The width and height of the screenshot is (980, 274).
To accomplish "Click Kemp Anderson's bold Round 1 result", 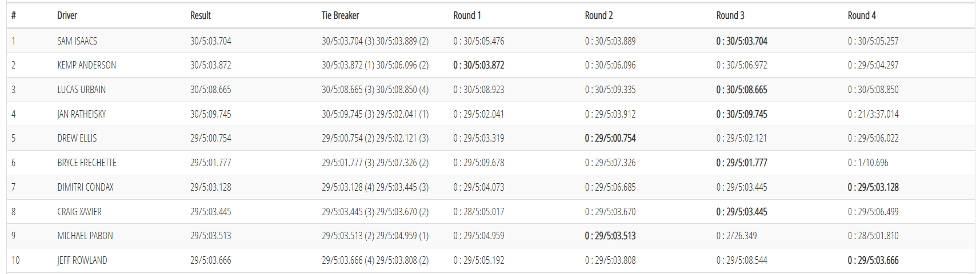I will click(478, 65).
